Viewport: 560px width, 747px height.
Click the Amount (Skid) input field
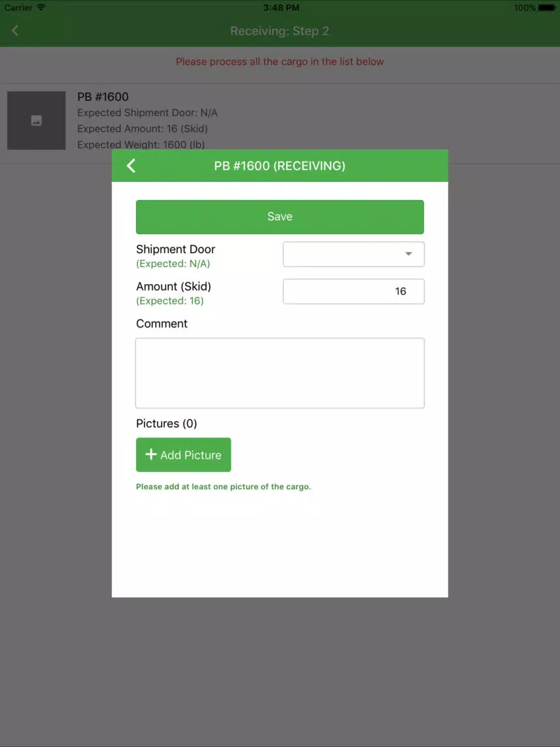354,291
